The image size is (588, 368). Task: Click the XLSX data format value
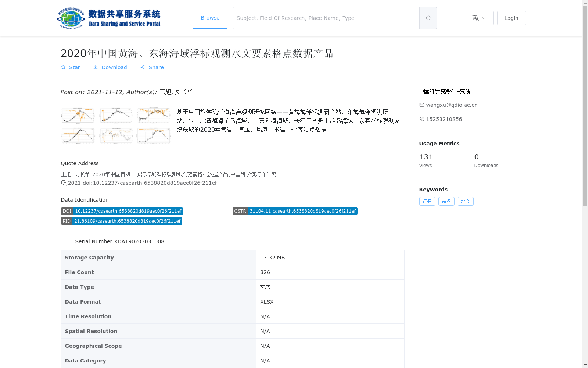(267, 302)
